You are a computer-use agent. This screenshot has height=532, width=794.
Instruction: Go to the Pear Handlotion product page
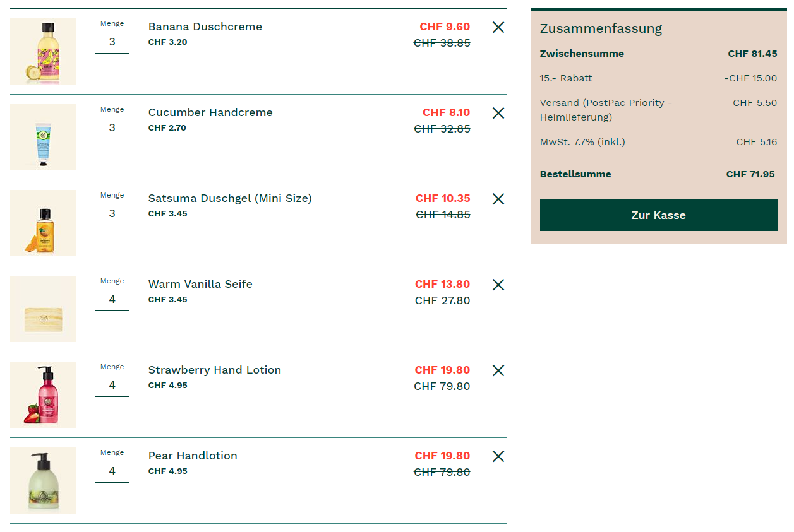(193, 456)
